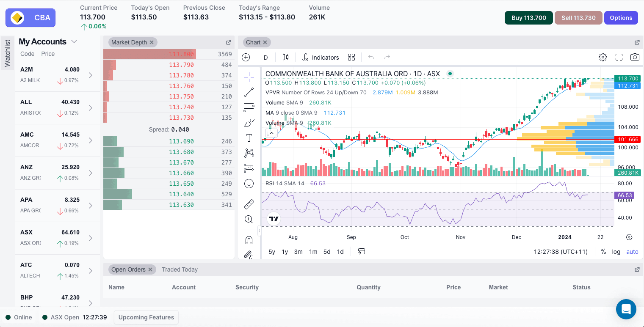Sort orders by Quantity column header

368,287
